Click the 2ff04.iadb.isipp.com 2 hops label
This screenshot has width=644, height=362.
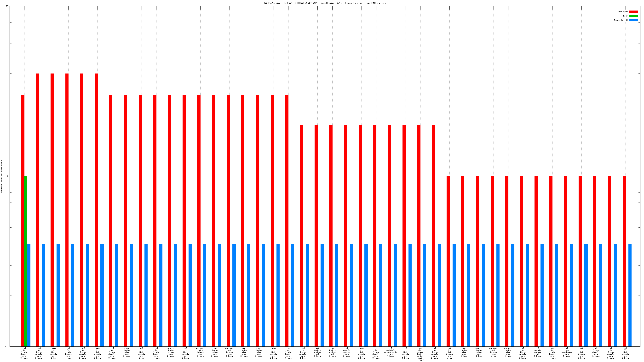[x=127, y=352]
